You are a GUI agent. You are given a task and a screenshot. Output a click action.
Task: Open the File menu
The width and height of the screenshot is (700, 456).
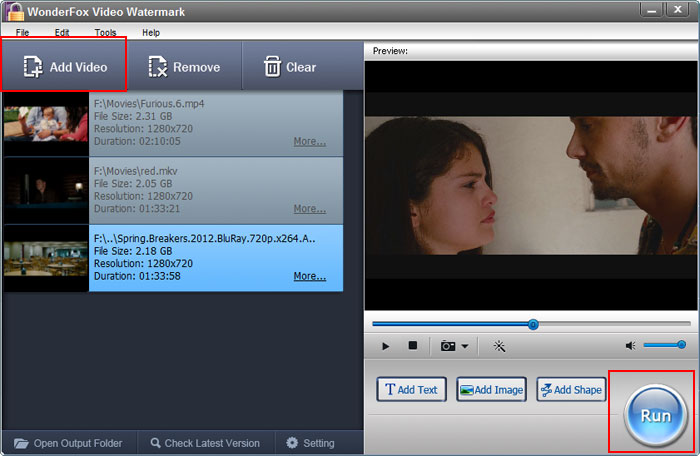[x=22, y=33]
